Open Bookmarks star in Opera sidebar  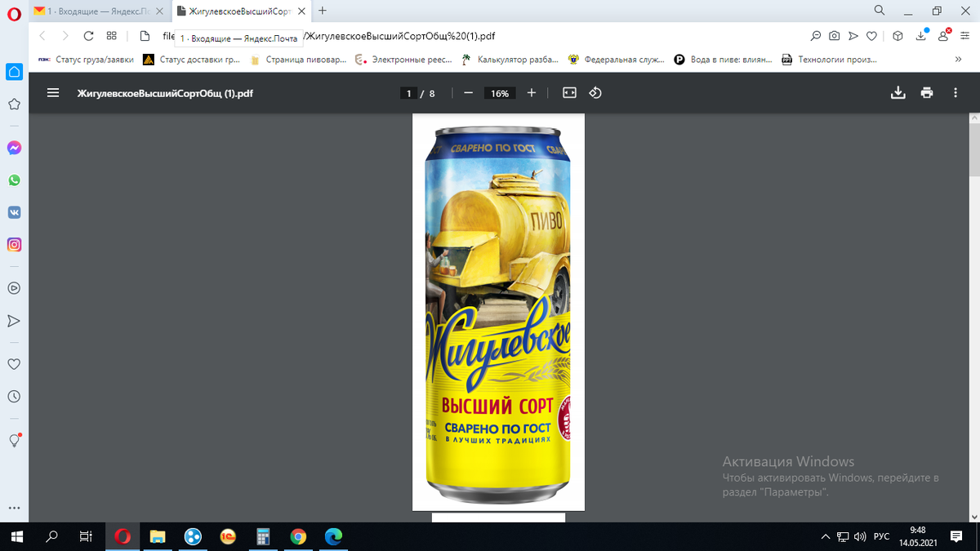[x=14, y=104]
